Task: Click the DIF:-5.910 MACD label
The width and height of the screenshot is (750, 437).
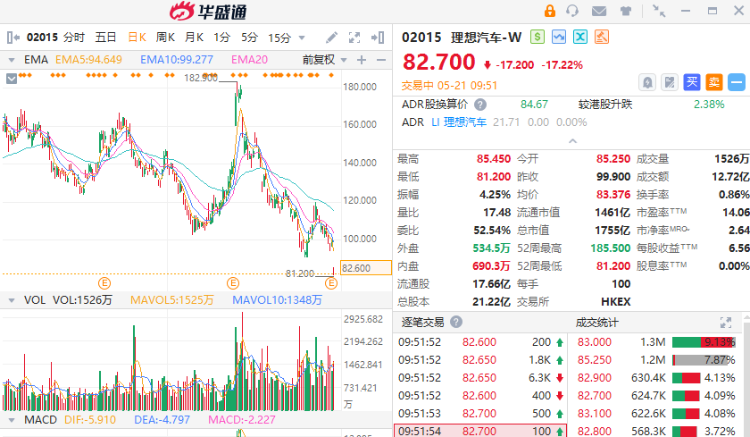Action: (90, 420)
